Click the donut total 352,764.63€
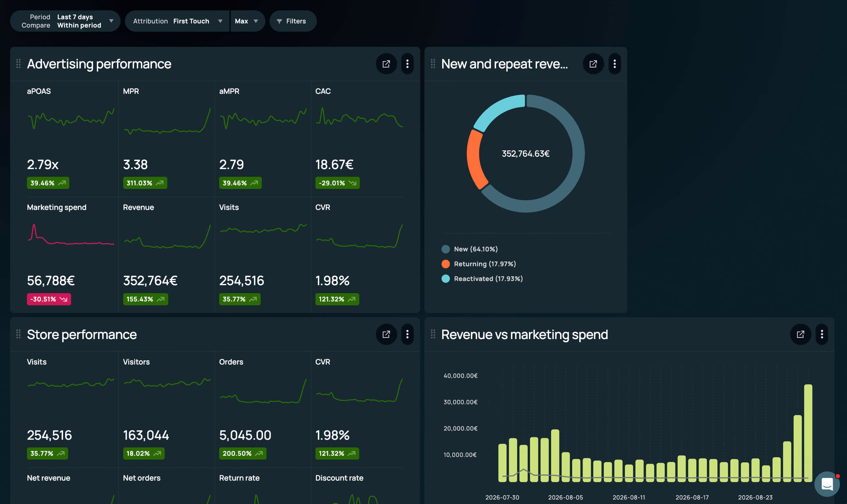847x504 pixels. [x=525, y=154]
